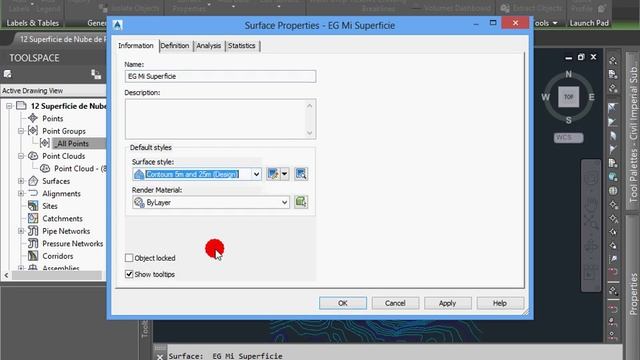This screenshot has height=360, width=640.
Task: Open the Surface style dropdown
Action: (256, 174)
